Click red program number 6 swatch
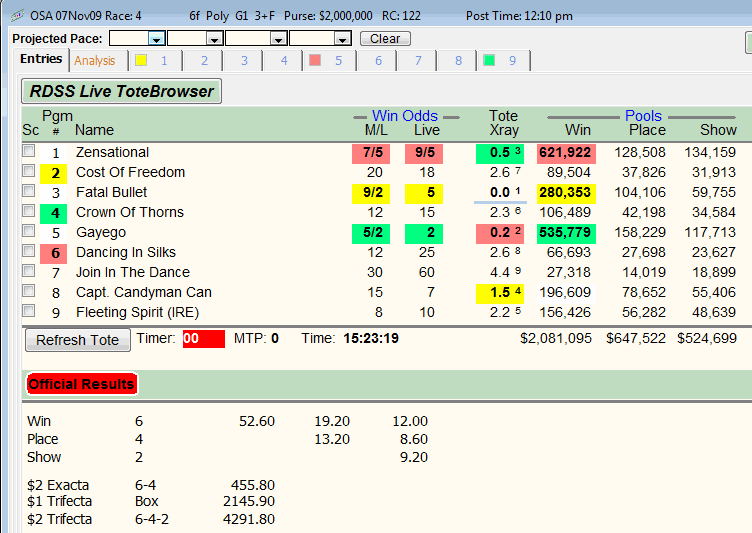The height and width of the screenshot is (533, 752). coord(54,253)
